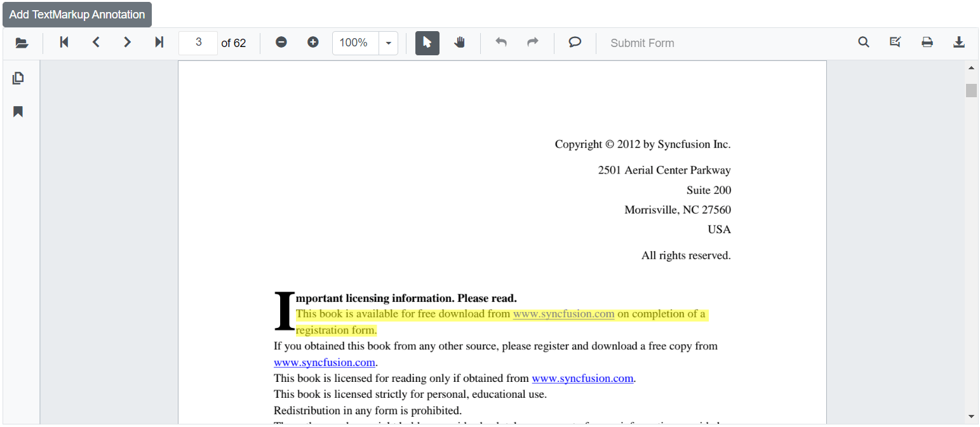
Task: Click 'Redistribution in any form is prohibited.' line
Action: pos(368,410)
